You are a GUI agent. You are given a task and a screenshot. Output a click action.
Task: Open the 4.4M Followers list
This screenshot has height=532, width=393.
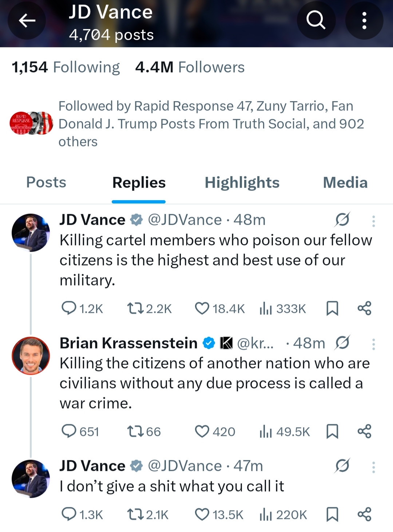click(x=190, y=67)
